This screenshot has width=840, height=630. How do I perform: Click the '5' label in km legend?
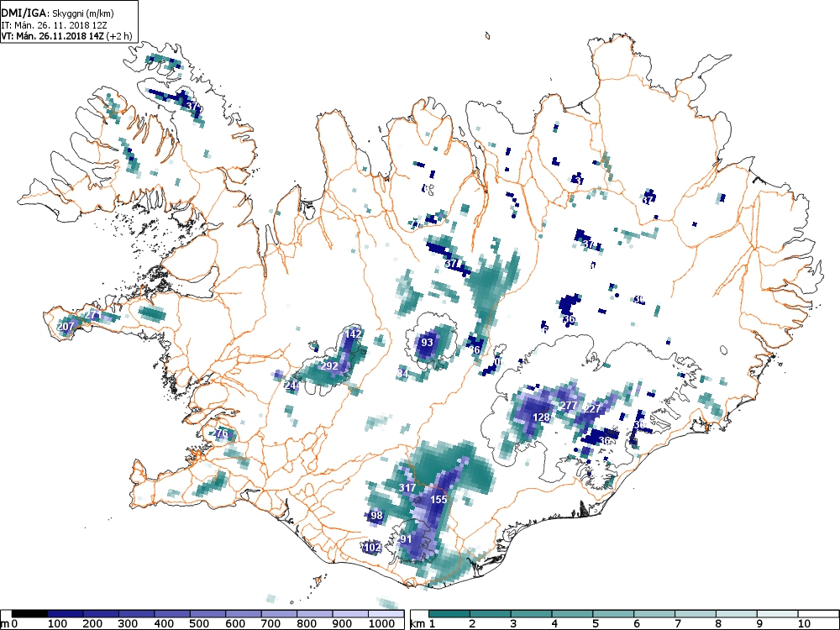click(596, 624)
